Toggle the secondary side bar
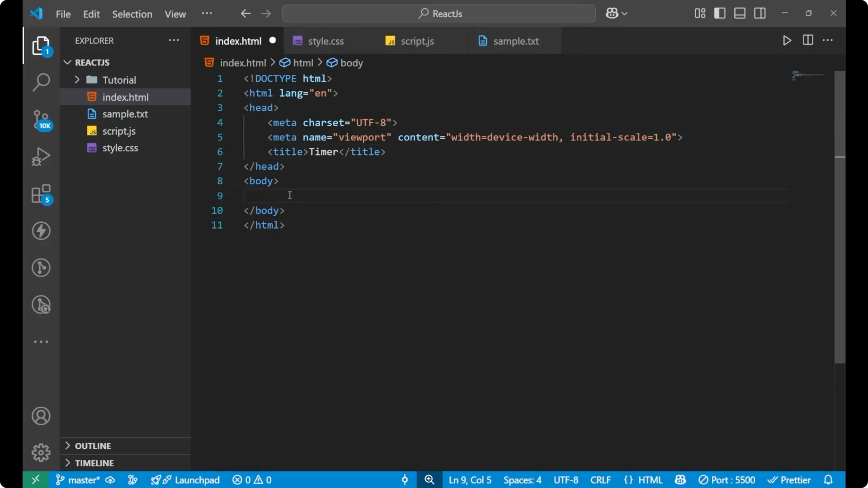Viewport: 868px width, 488px height. 760,13
